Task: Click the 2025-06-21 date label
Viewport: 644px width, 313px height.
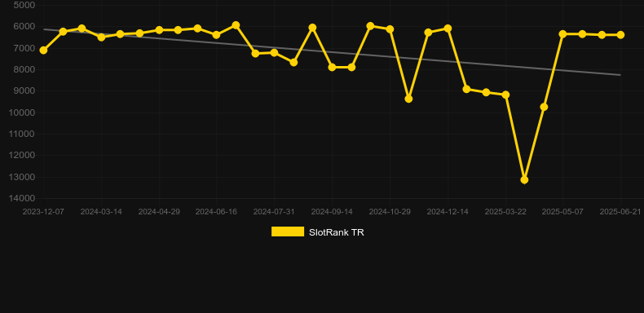Action: tap(620, 212)
